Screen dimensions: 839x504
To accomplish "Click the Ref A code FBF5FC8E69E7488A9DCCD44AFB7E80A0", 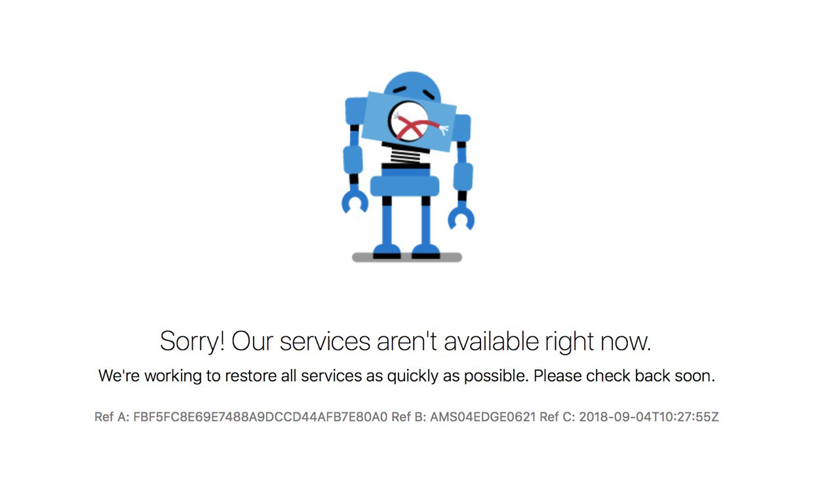I will tap(260, 417).
